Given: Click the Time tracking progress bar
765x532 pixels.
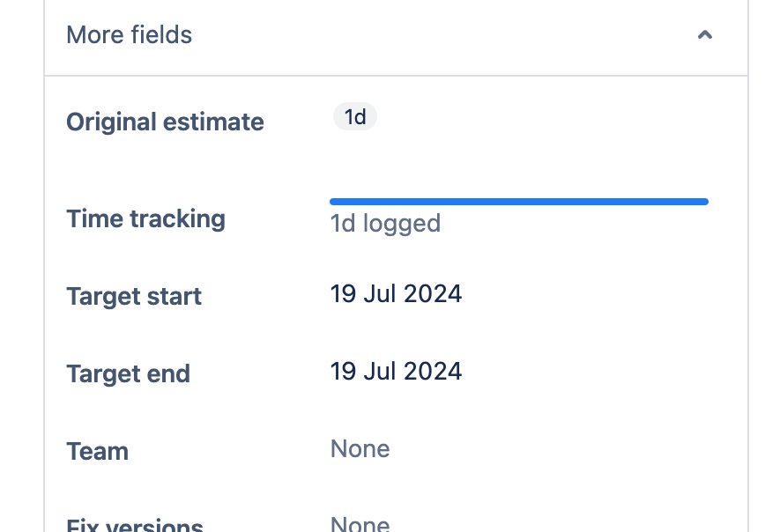Looking at the screenshot, I should coord(518,201).
